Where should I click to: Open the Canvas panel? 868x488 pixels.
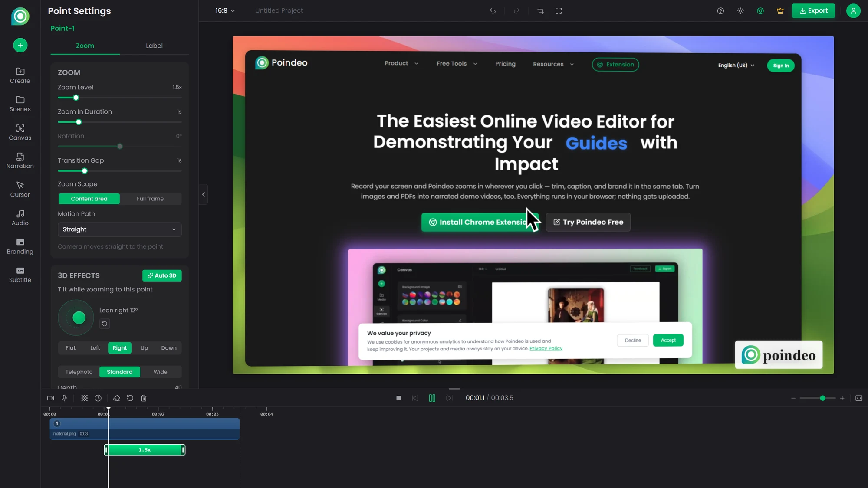(x=20, y=132)
